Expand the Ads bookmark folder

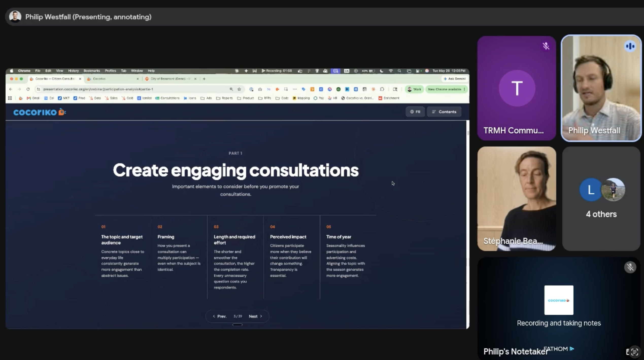pos(206,98)
